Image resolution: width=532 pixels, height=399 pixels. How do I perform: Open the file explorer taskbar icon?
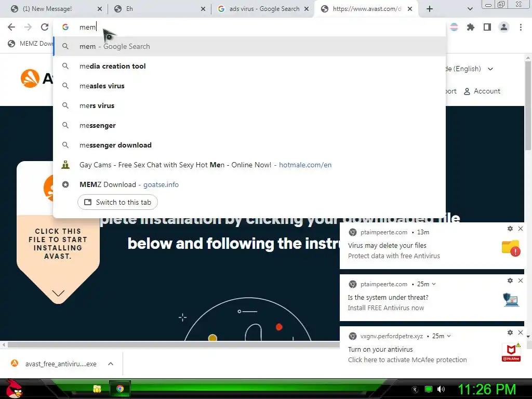[97, 389]
